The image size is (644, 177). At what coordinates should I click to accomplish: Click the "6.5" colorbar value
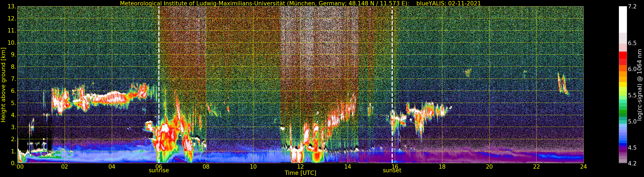pos(632,43)
